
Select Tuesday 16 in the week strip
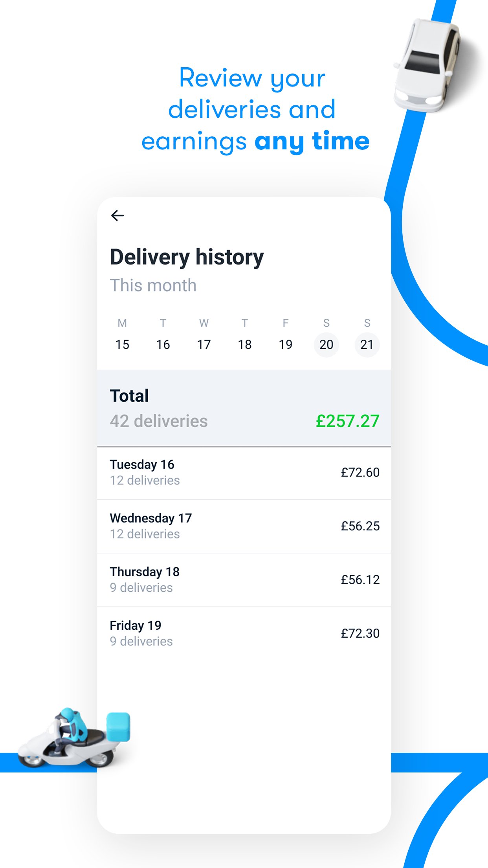click(163, 344)
